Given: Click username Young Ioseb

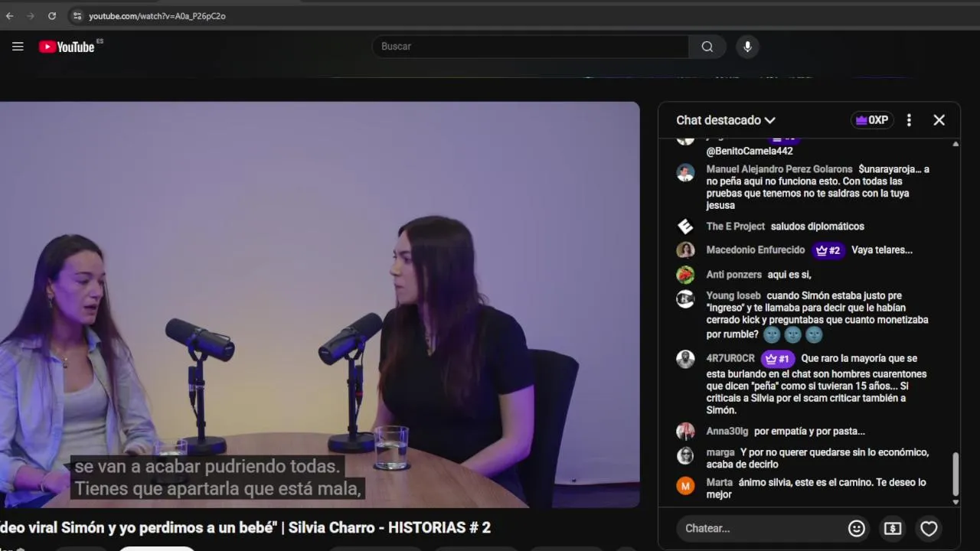Looking at the screenshot, I should (733, 295).
